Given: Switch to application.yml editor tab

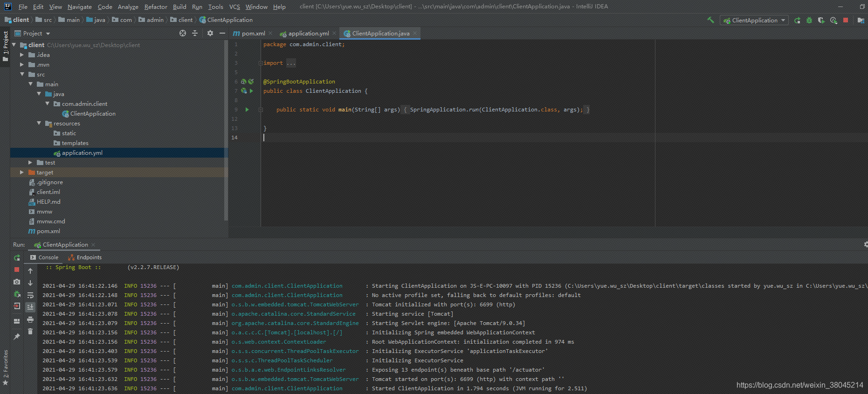Looking at the screenshot, I should tap(308, 33).
